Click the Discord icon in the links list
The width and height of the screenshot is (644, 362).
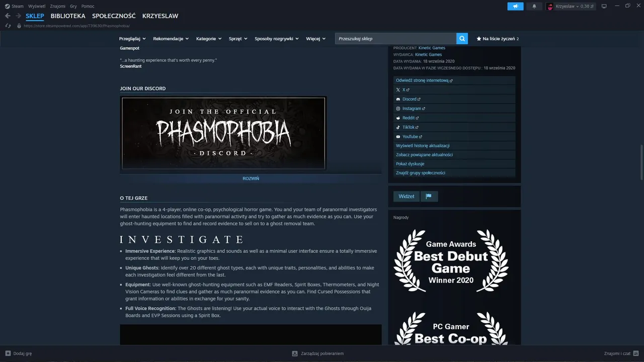click(x=398, y=99)
